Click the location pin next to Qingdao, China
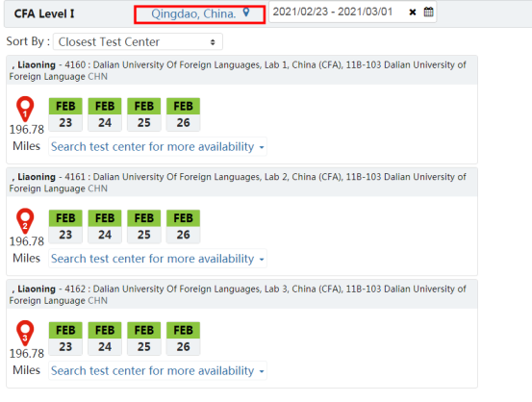532x402 pixels. click(246, 13)
